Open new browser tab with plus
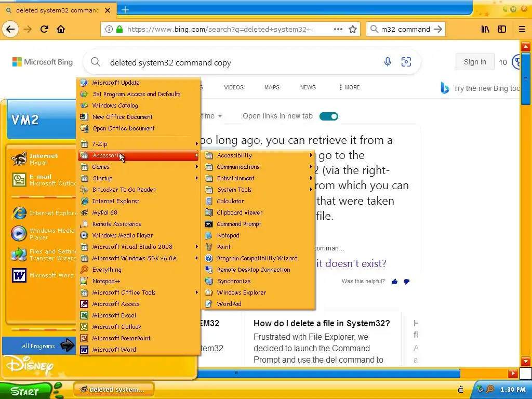 [125, 10]
